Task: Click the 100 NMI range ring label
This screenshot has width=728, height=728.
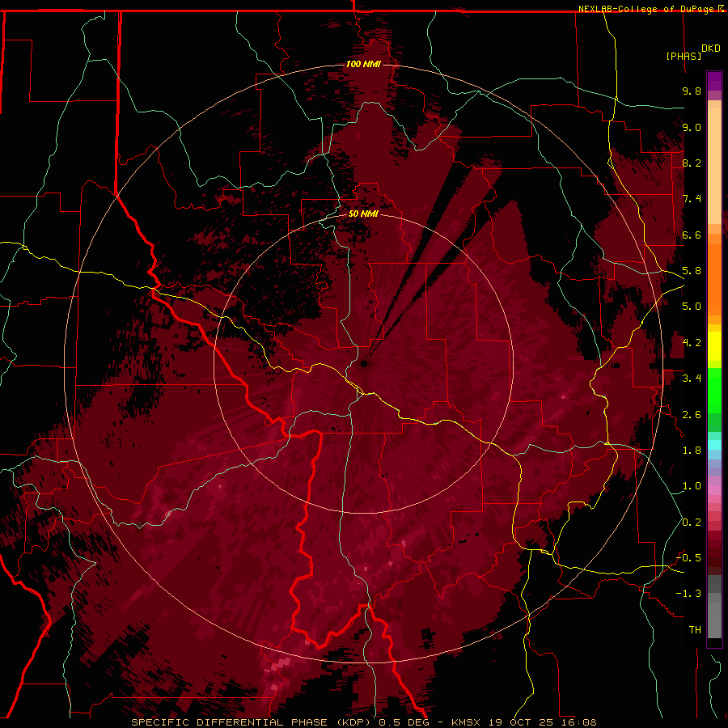Action: point(363,64)
